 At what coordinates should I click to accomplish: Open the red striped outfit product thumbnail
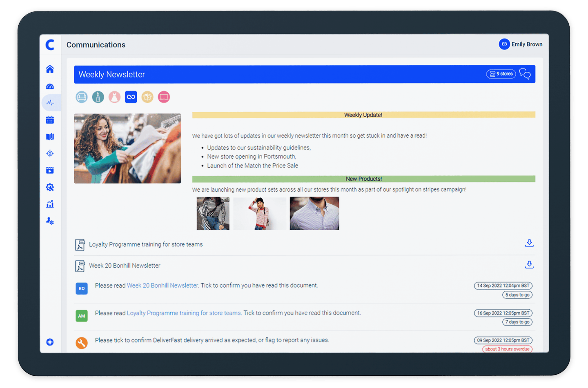[260, 213]
